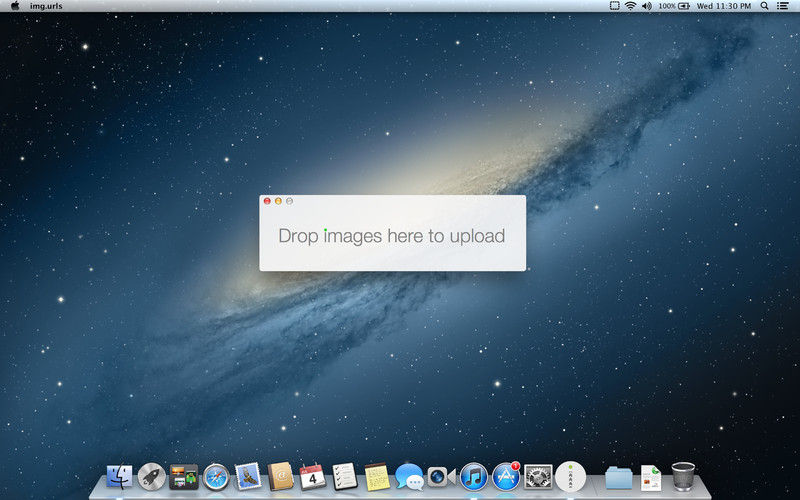Open Finder from the Dock

tap(119, 477)
